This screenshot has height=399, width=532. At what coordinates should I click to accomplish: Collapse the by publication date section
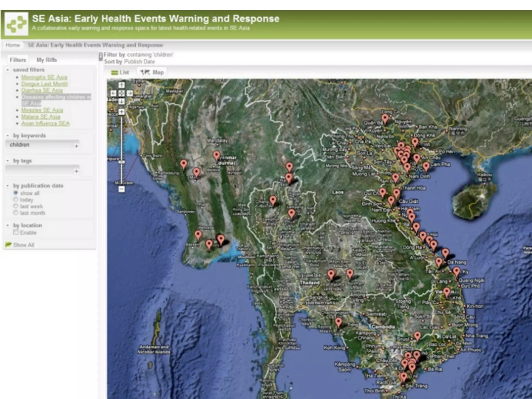click(x=8, y=186)
